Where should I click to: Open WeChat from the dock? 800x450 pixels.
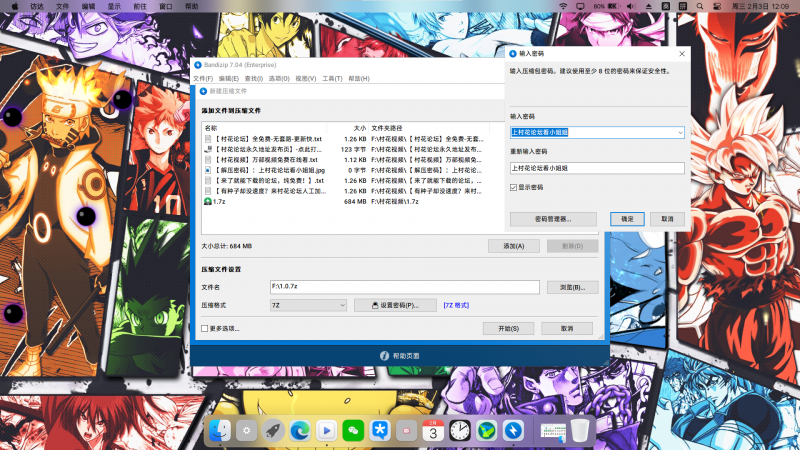tap(353, 430)
